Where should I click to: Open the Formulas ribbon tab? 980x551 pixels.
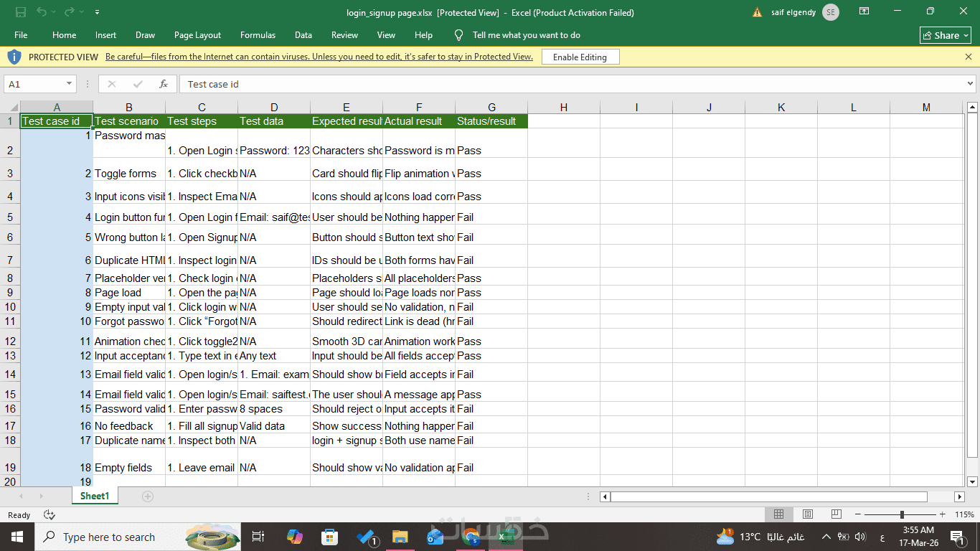pos(258,34)
